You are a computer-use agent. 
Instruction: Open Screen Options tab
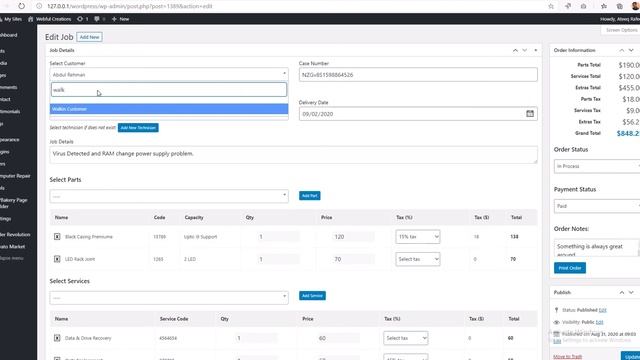point(621,30)
